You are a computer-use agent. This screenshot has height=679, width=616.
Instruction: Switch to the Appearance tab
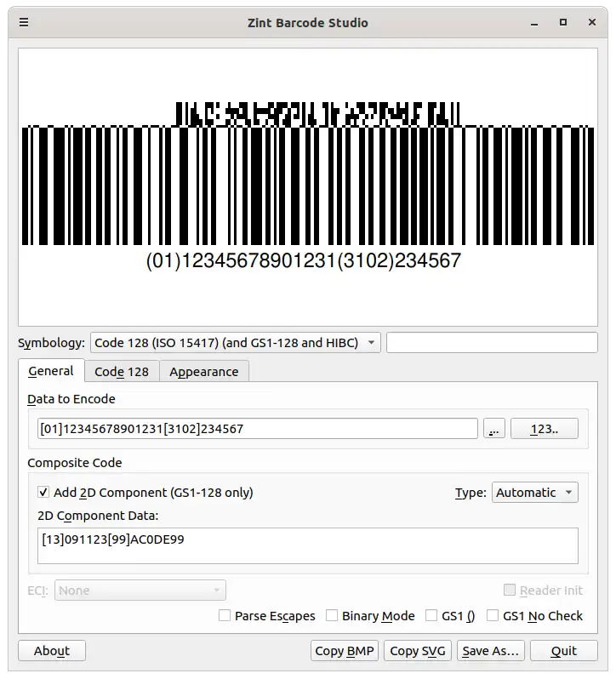pyautogui.click(x=204, y=372)
